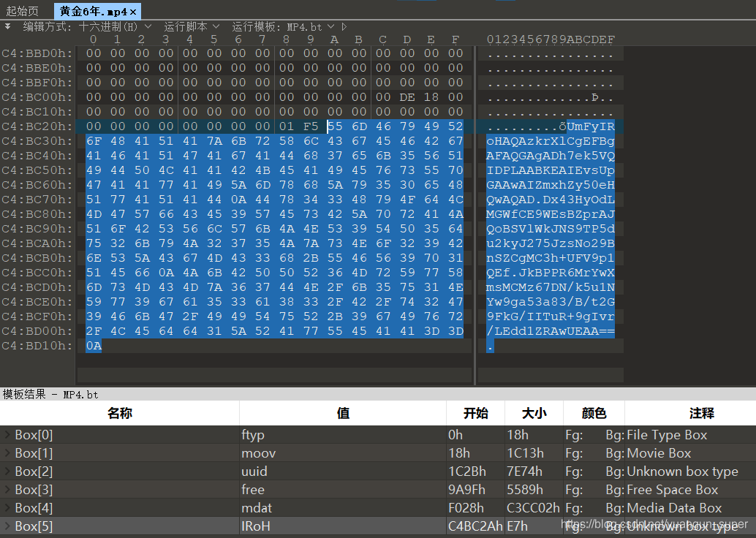Expand the Box[1] moov tree item
This screenshot has height=538, width=756.
pos(7,452)
